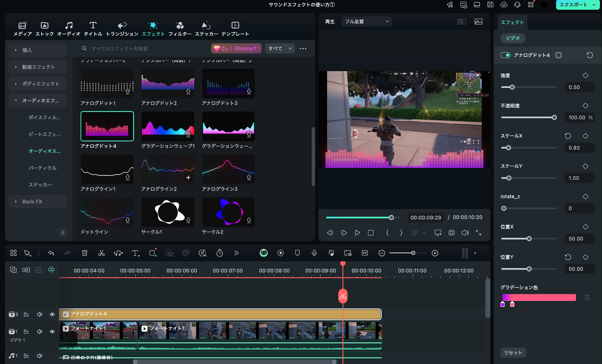
Task: Mute video track 1 speaker
Action: click(x=39, y=332)
